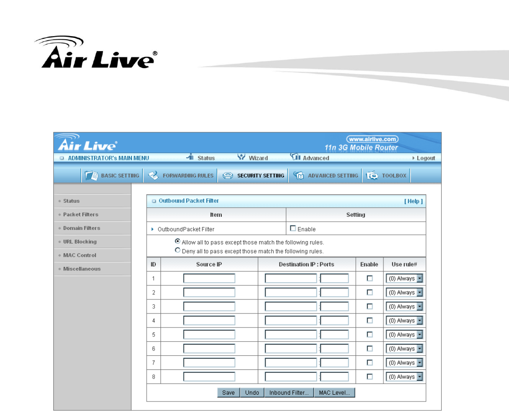Click Destination IP field for rule 3
This screenshot has width=509, height=420.
pos(290,306)
